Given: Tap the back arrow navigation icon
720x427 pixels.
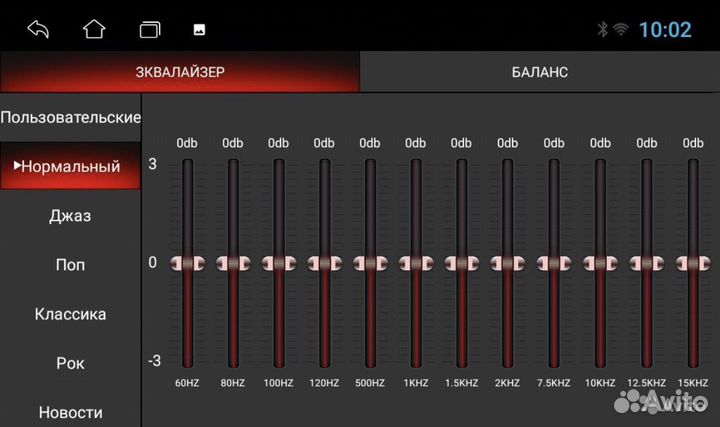Looking at the screenshot, I should click(38, 29).
